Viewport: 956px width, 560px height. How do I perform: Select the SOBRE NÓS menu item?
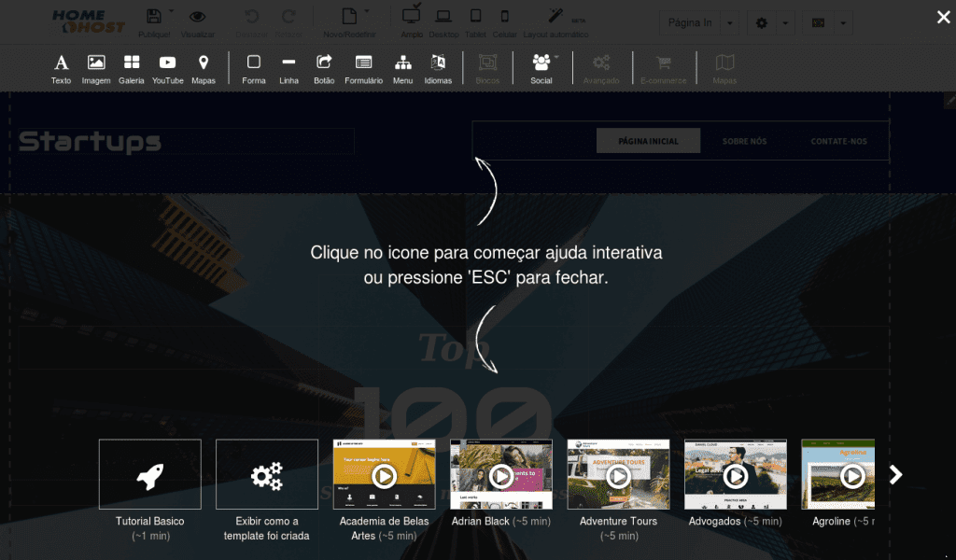coord(744,141)
